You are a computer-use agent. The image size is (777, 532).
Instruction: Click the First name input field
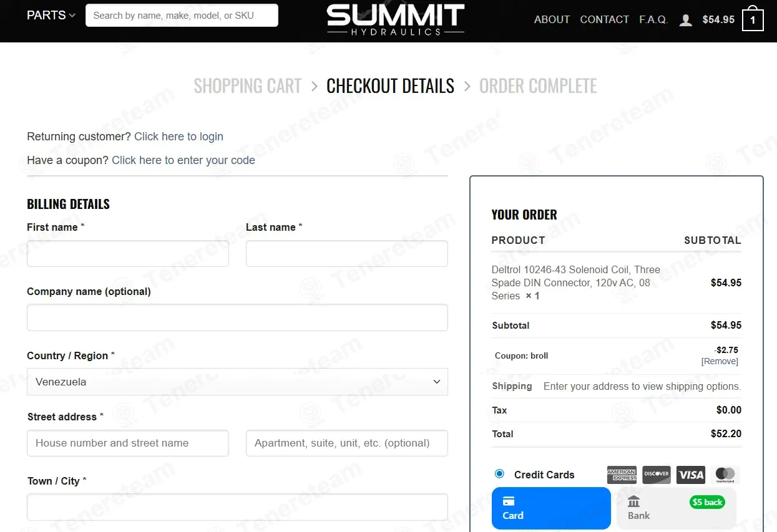click(x=128, y=254)
